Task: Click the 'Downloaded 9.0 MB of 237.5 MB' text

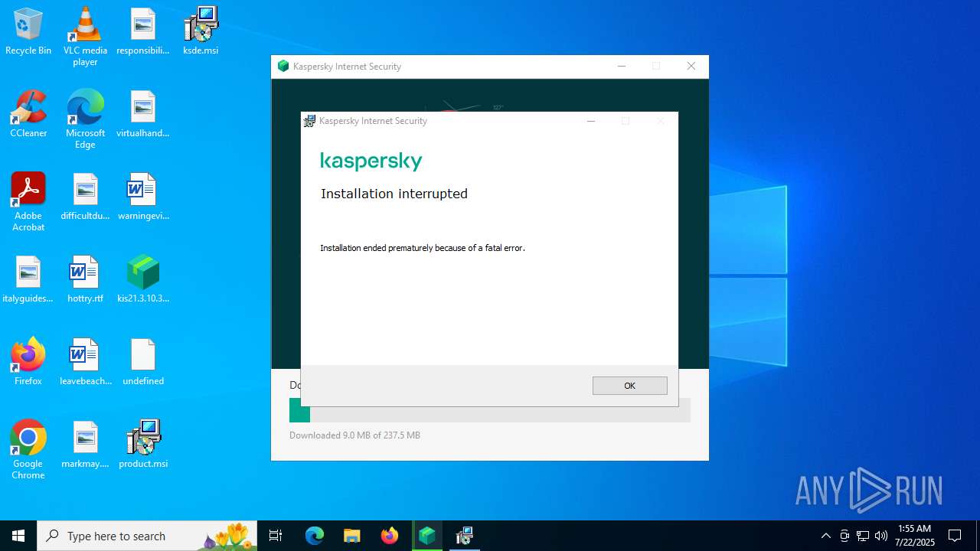Action: point(354,435)
